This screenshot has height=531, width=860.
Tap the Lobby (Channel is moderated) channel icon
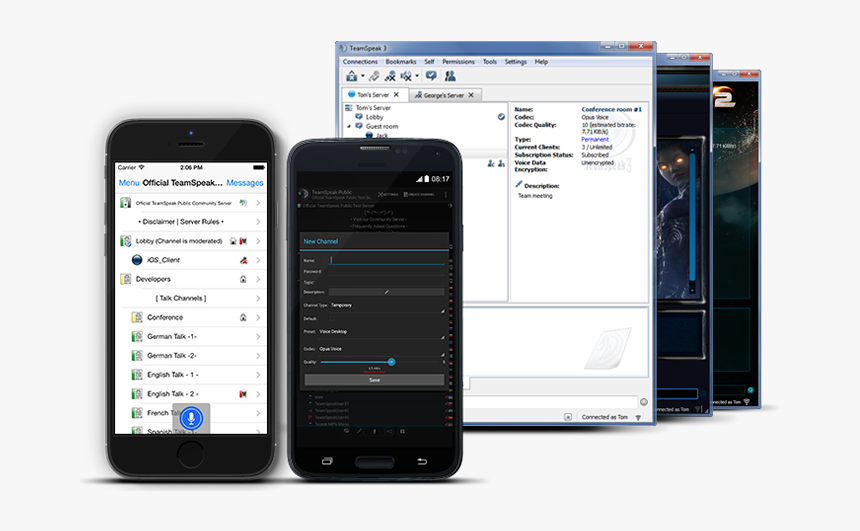[x=125, y=241]
